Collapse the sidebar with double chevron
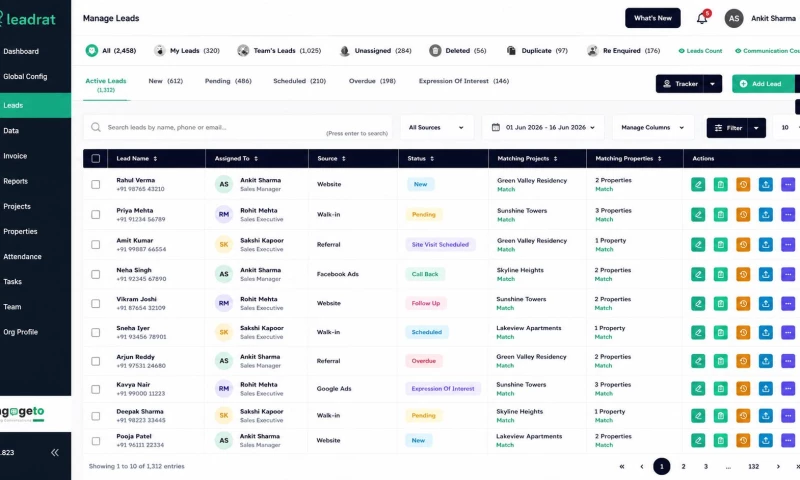This screenshot has height=480, width=800. [55, 452]
